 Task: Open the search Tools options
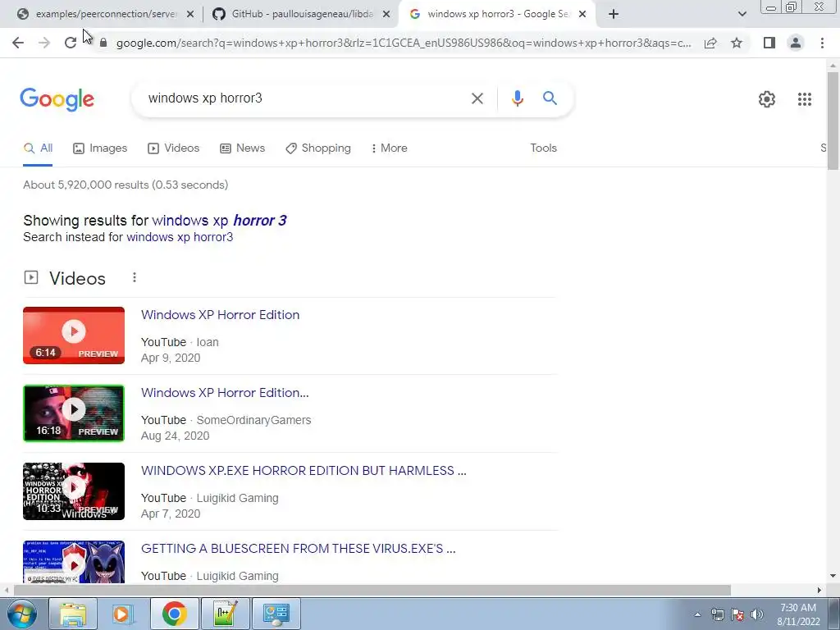(x=543, y=148)
